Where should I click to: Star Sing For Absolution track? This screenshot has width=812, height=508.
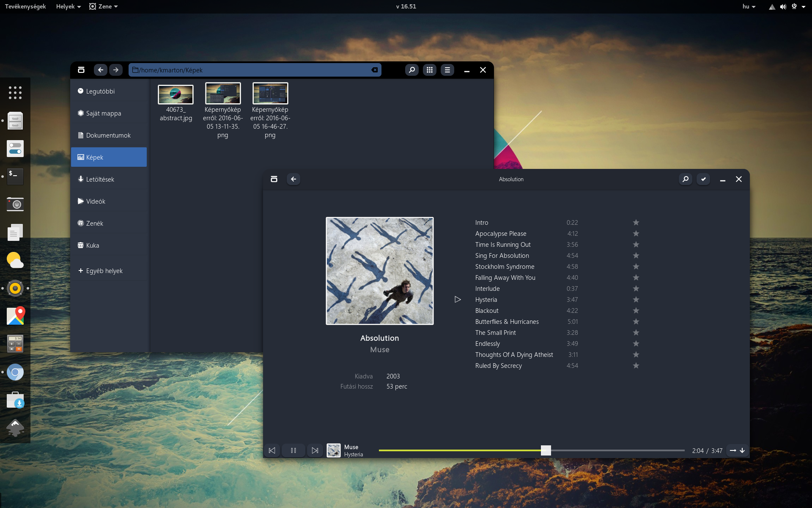(636, 255)
